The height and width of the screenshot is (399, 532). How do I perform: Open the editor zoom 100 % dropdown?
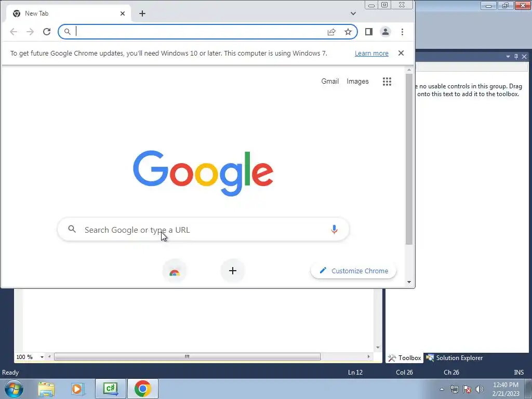pos(42,357)
